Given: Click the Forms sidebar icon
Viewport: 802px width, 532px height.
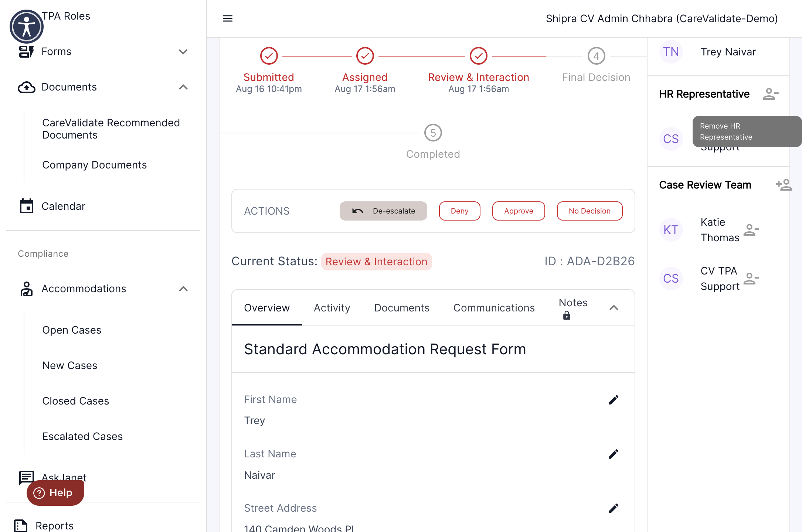Looking at the screenshot, I should click(26, 52).
